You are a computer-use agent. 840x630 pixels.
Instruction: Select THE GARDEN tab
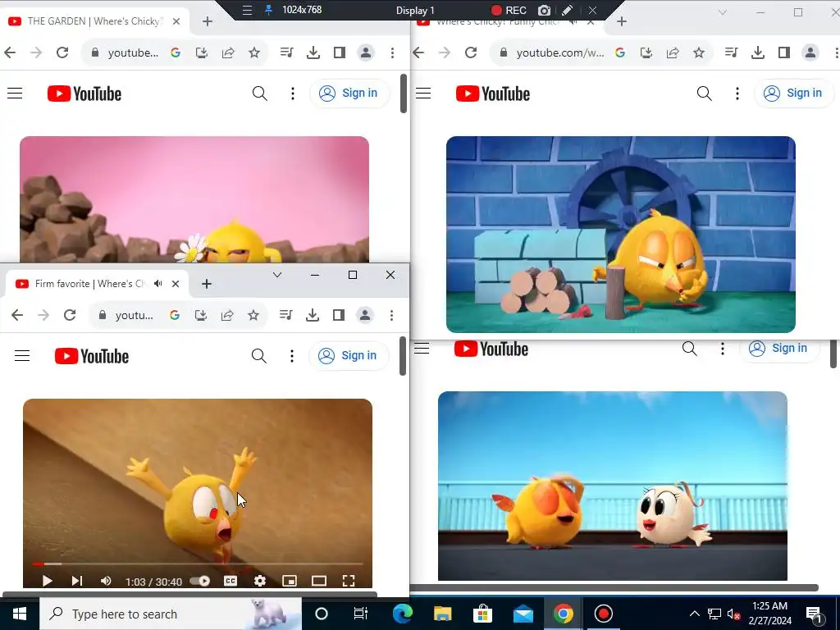pyautogui.click(x=94, y=21)
